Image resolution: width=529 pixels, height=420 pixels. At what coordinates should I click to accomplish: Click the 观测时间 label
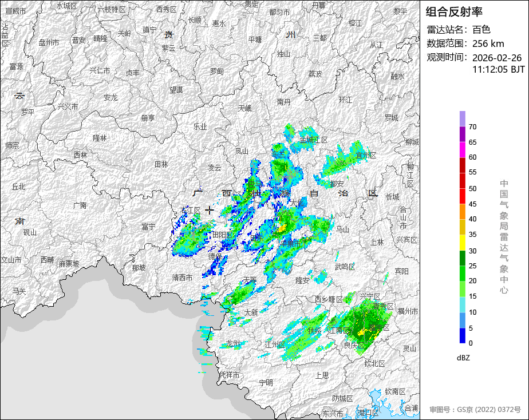pyautogui.click(x=447, y=57)
